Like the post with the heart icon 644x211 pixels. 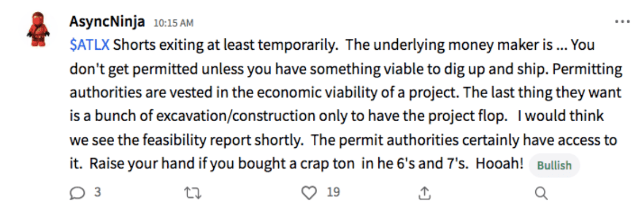(x=309, y=193)
